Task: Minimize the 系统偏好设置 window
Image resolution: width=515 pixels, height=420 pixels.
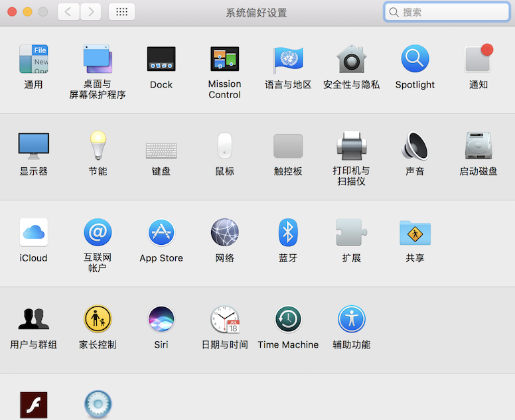Action: coord(28,12)
